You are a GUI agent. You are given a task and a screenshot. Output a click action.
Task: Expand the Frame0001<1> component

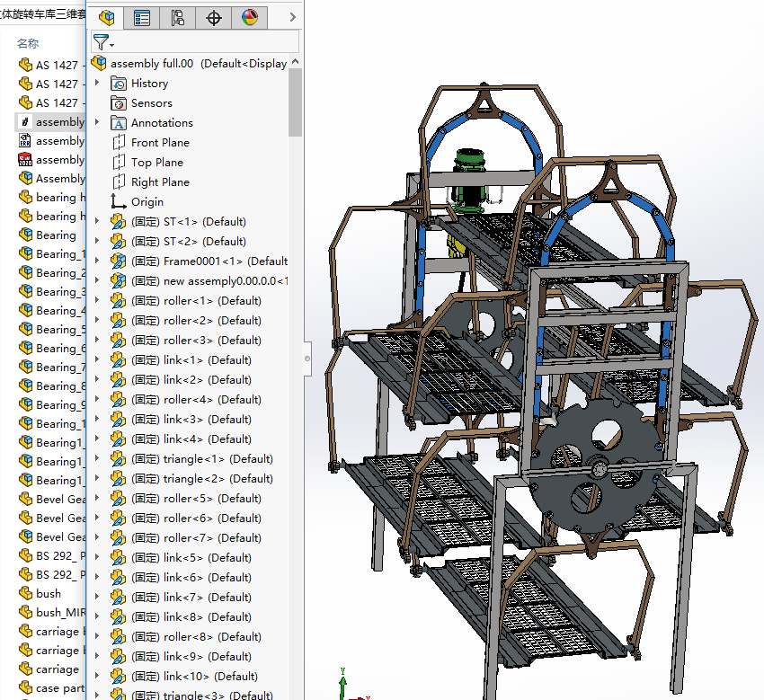97,261
